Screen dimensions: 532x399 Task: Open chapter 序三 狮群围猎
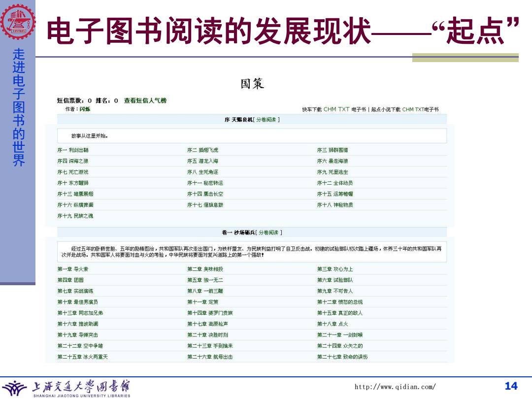332,150
